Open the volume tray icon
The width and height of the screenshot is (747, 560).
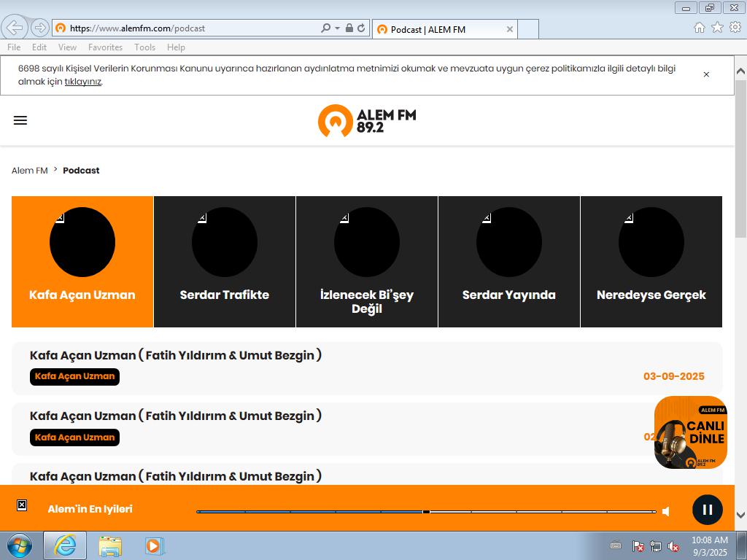[x=673, y=546]
